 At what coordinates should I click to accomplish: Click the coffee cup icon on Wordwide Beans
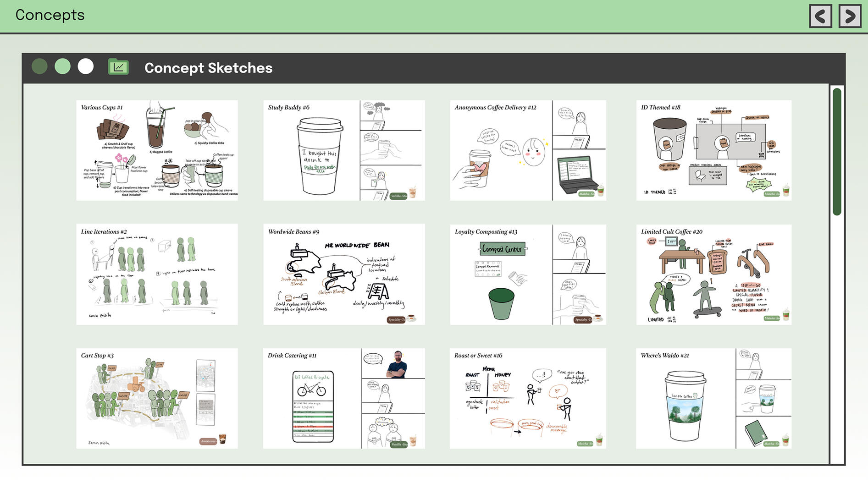411,318
